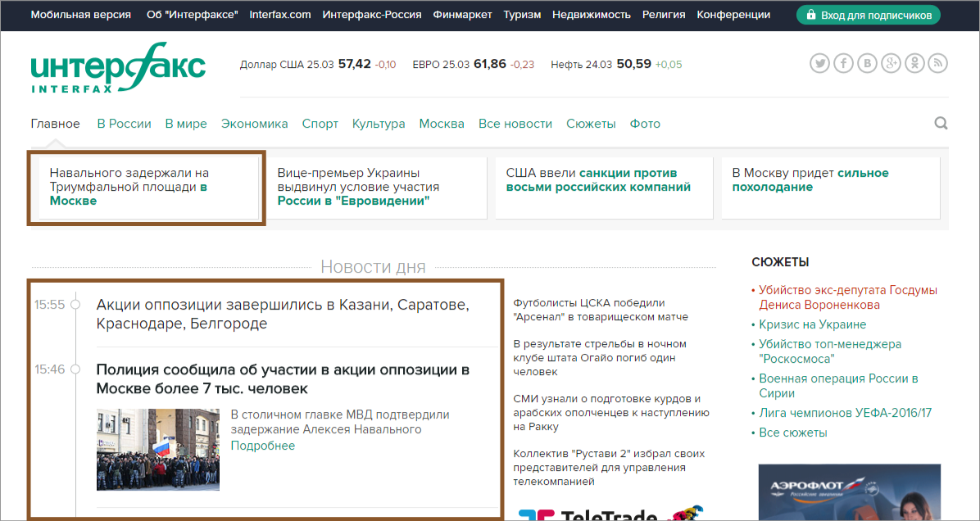
Task: Open search with the magnifier icon
Action: pyautogui.click(x=941, y=124)
